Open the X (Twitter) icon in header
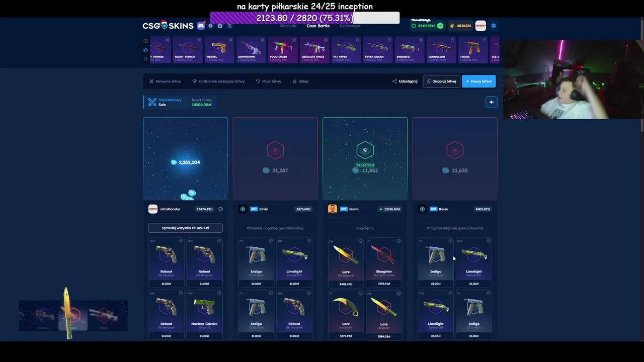The image size is (644, 362). [x=229, y=26]
